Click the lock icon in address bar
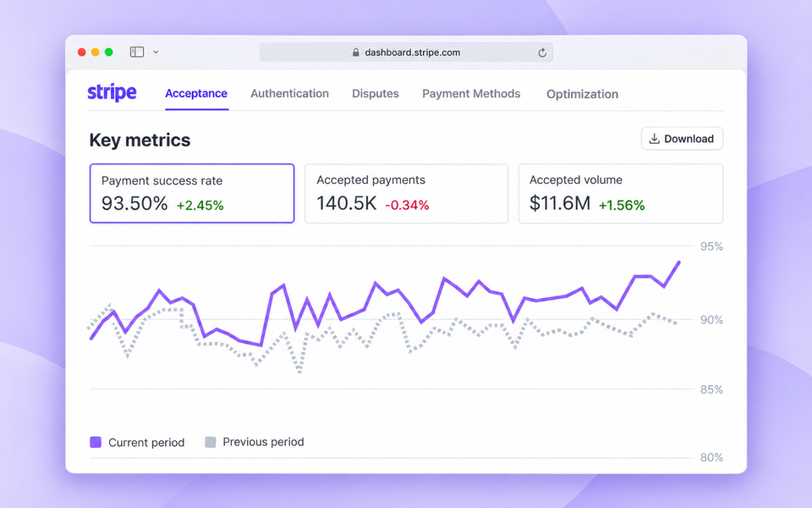The width and height of the screenshot is (812, 508). 356,52
